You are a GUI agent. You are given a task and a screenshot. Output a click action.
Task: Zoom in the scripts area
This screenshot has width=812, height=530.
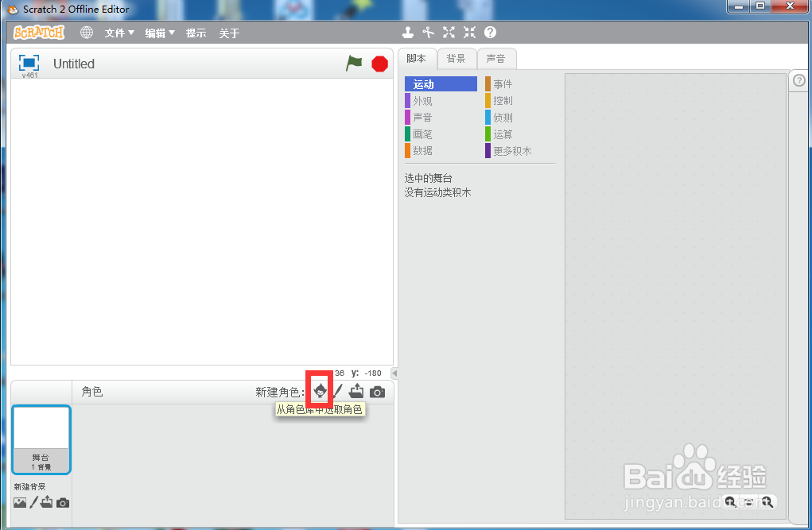(x=767, y=501)
